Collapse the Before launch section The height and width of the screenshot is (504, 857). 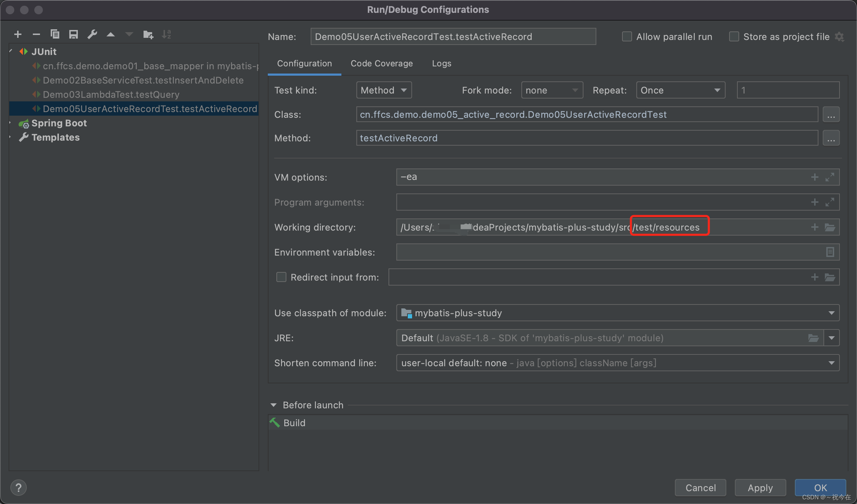point(274,405)
